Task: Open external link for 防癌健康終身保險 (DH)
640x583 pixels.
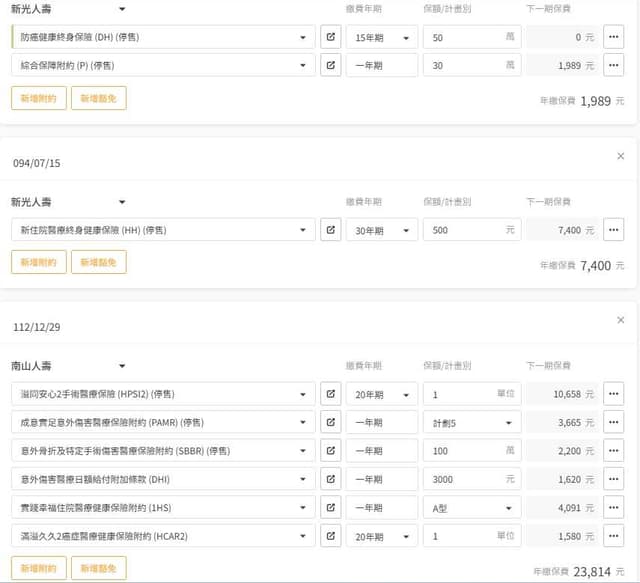Action: 330,37
